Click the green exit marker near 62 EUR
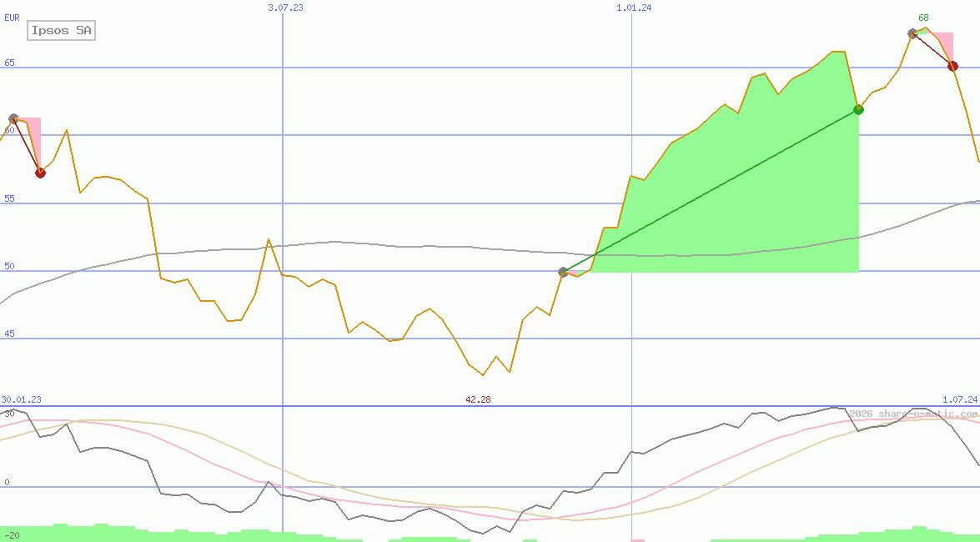The image size is (980, 542). [858, 109]
